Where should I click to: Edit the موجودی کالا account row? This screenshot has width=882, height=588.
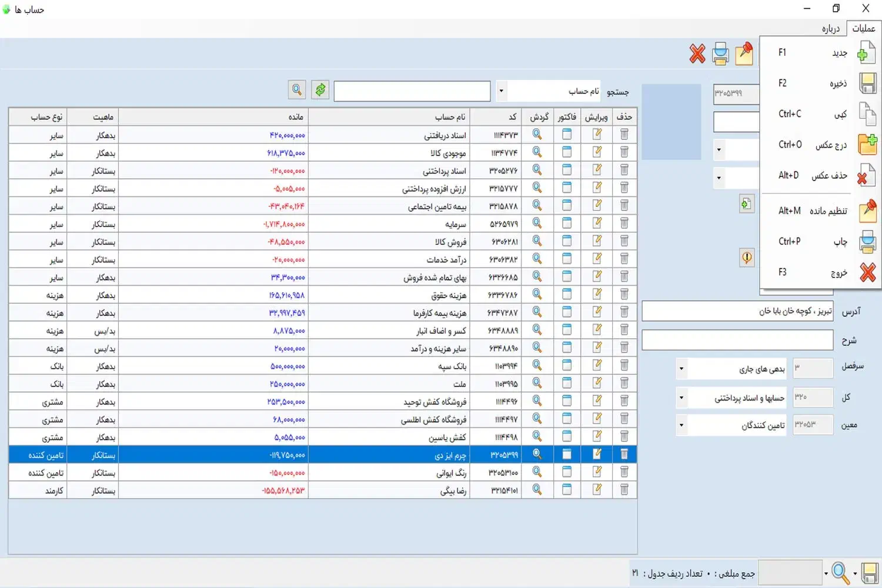click(x=597, y=152)
